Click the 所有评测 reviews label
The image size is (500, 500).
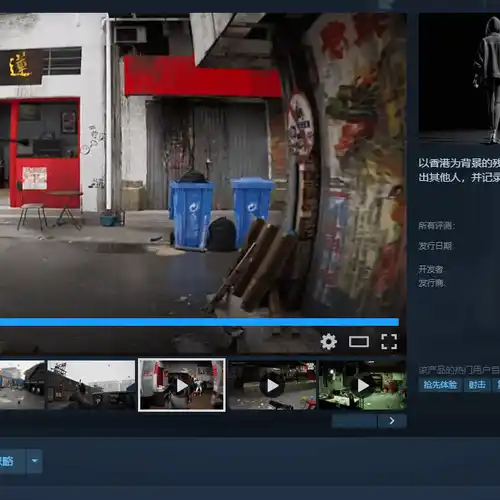(x=436, y=226)
